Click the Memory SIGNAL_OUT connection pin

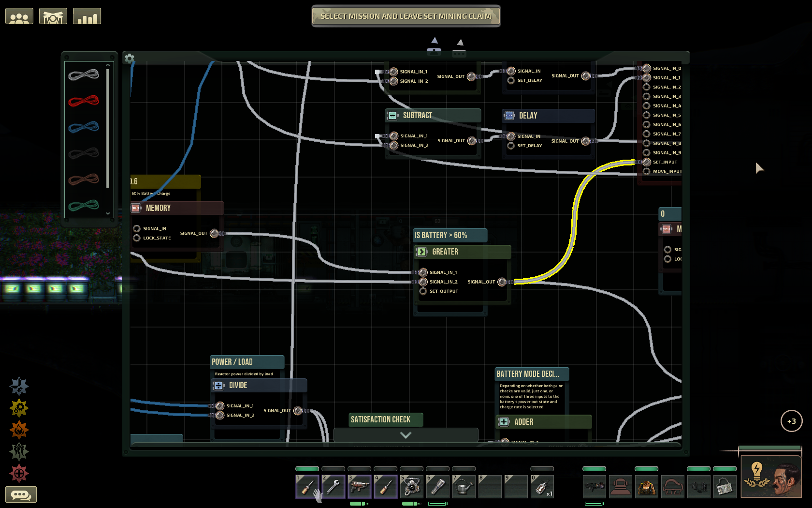[x=214, y=234]
